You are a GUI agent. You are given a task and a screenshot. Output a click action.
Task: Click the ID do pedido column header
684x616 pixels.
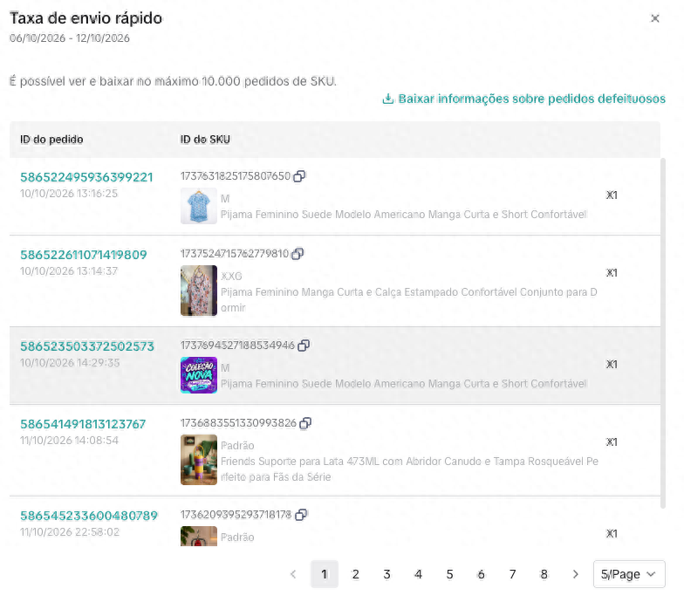51,140
